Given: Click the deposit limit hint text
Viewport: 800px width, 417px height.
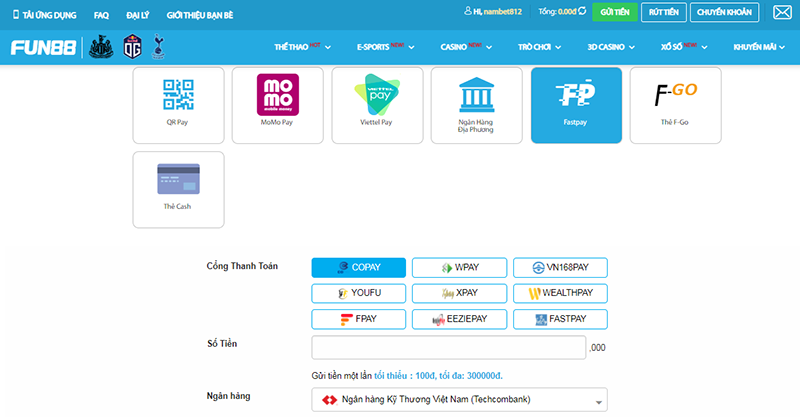Looking at the screenshot, I should pyautogui.click(x=407, y=376).
